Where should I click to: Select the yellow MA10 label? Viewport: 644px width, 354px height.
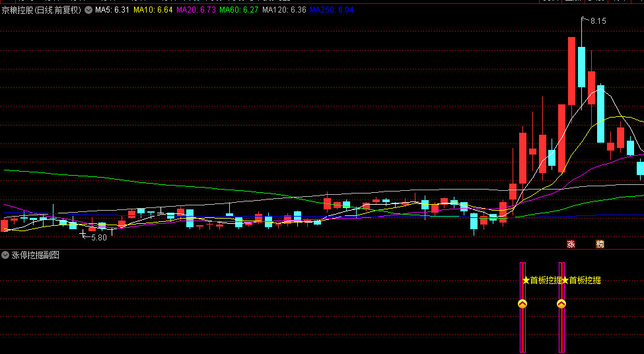[x=153, y=11]
